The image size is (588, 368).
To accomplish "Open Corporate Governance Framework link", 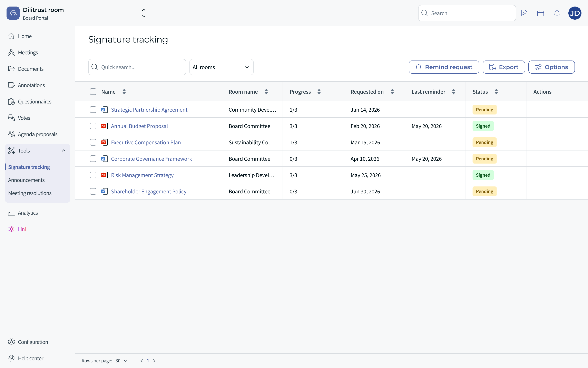I will pos(151,159).
